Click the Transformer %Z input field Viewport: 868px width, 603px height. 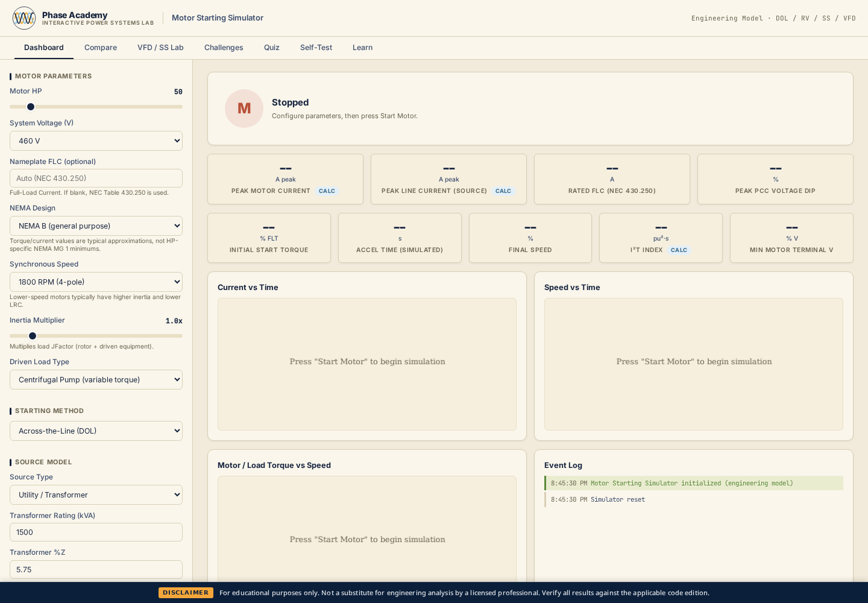[x=96, y=570]
